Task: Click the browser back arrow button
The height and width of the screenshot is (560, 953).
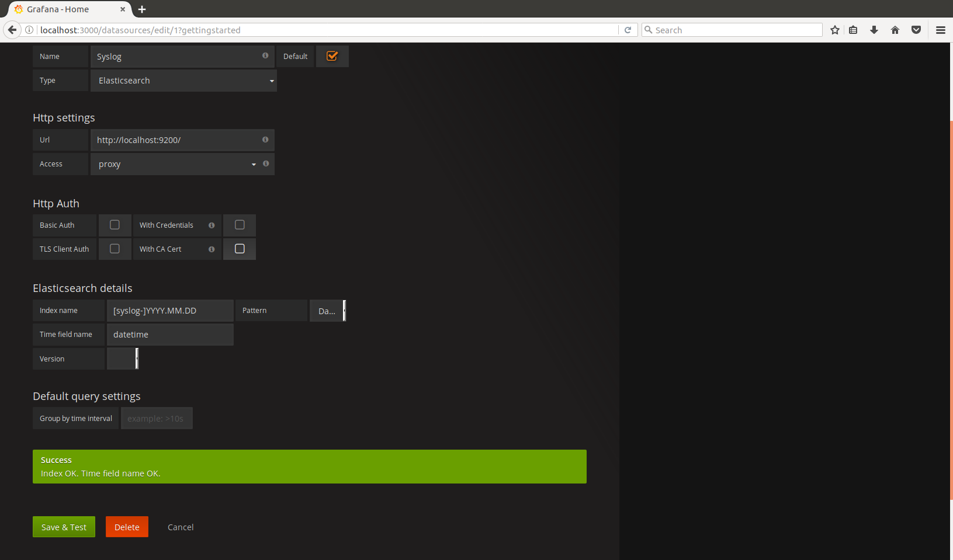Action: pos(12,30)
